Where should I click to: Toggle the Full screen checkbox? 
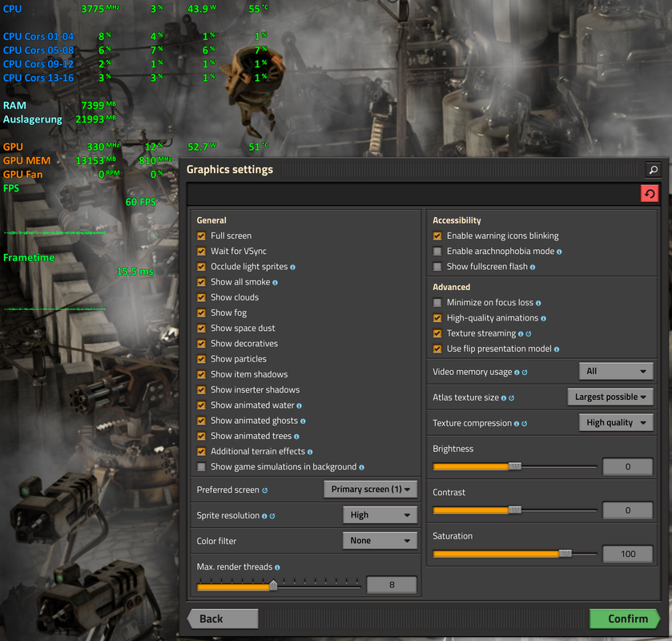pyautogui.click(x=201, y=236)
